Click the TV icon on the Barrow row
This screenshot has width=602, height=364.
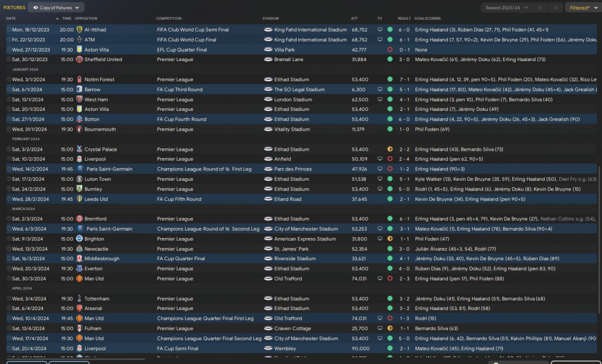point(380,90)
